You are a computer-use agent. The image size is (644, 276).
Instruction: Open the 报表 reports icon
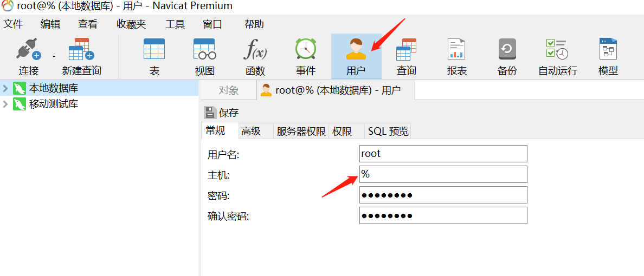coord(457,57)
